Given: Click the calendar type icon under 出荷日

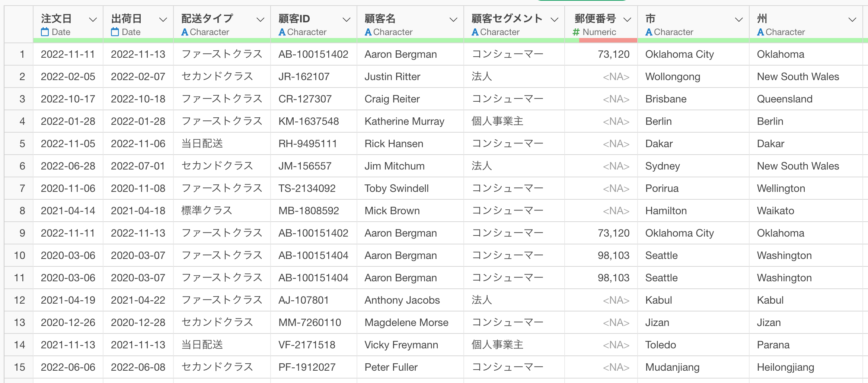Looking at the screenshot, I should (x=115, y=32).
